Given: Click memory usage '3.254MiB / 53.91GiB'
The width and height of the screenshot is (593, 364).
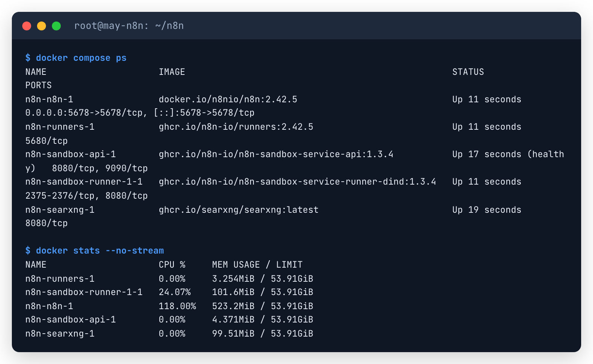Looking at the screenshot, I should point(263,279).
